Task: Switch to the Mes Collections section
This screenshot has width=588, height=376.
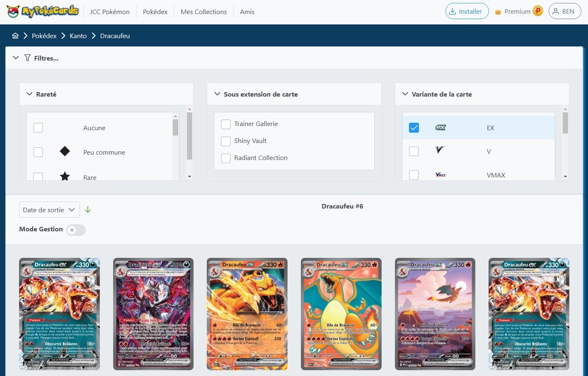Action: (203, 12)
